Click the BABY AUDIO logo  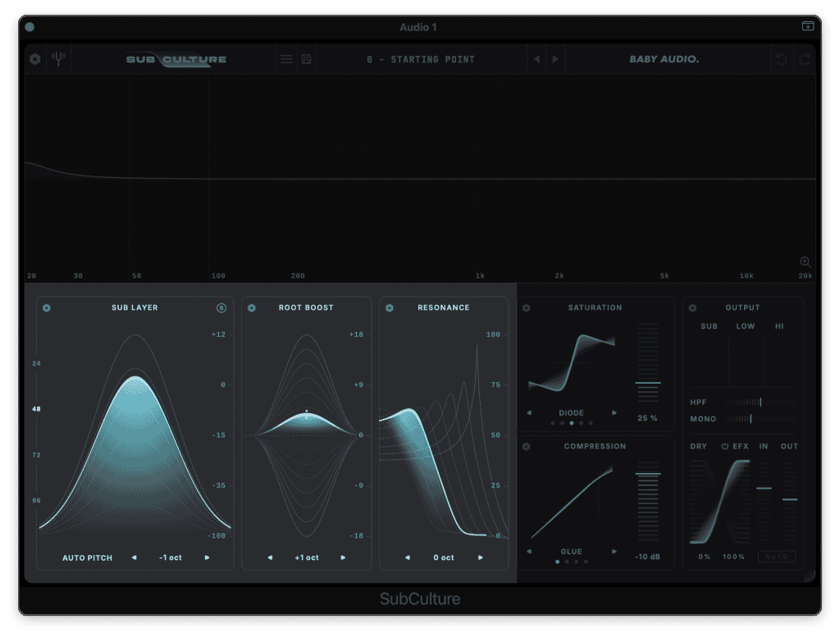click(664, 59)
